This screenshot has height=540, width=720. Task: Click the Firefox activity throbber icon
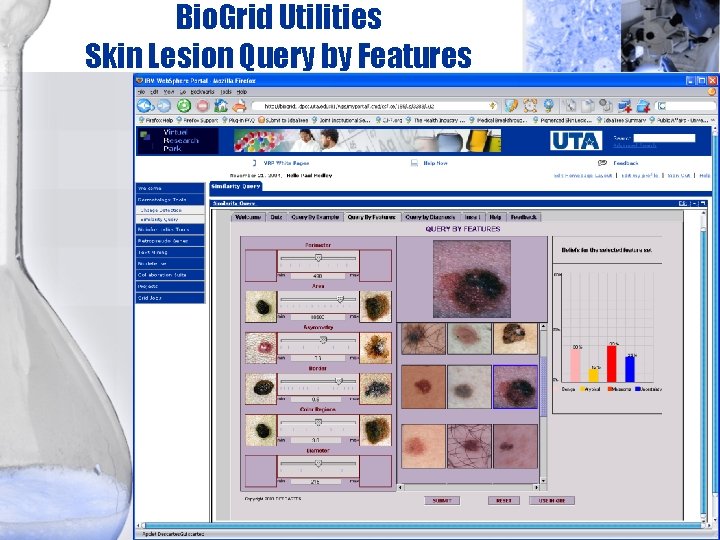coord(711,91)
